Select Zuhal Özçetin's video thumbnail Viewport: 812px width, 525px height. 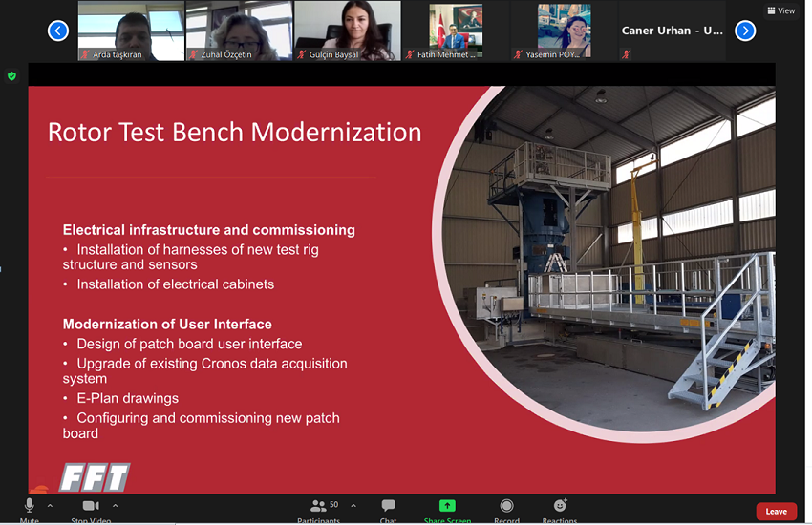[238, 31]
